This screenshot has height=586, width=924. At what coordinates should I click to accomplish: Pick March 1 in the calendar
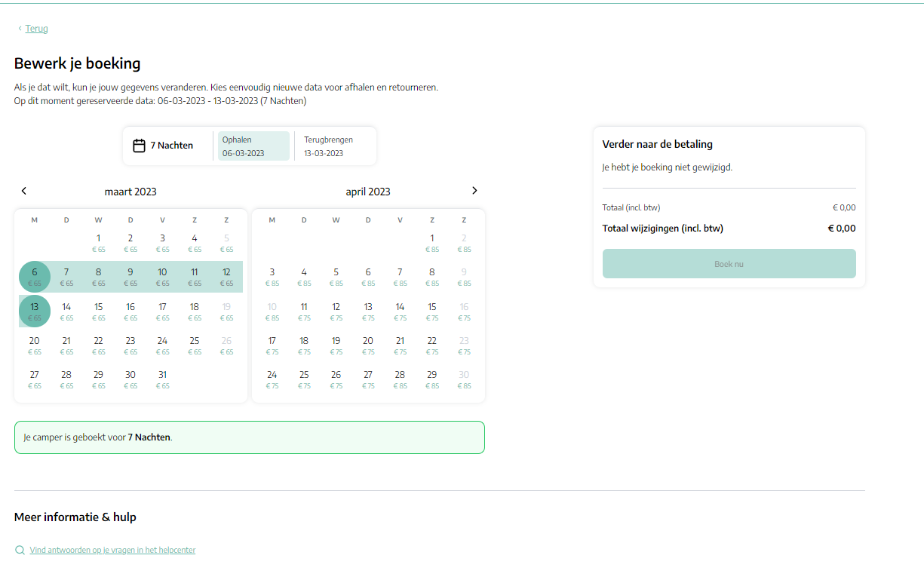(99, 243)
